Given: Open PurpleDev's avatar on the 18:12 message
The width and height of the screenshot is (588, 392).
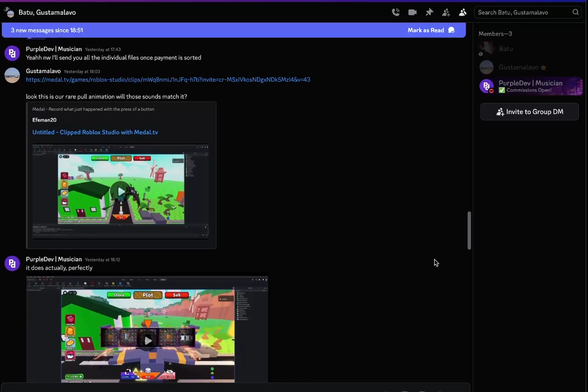Looking at the screenshot, I should tap(12, 264).
